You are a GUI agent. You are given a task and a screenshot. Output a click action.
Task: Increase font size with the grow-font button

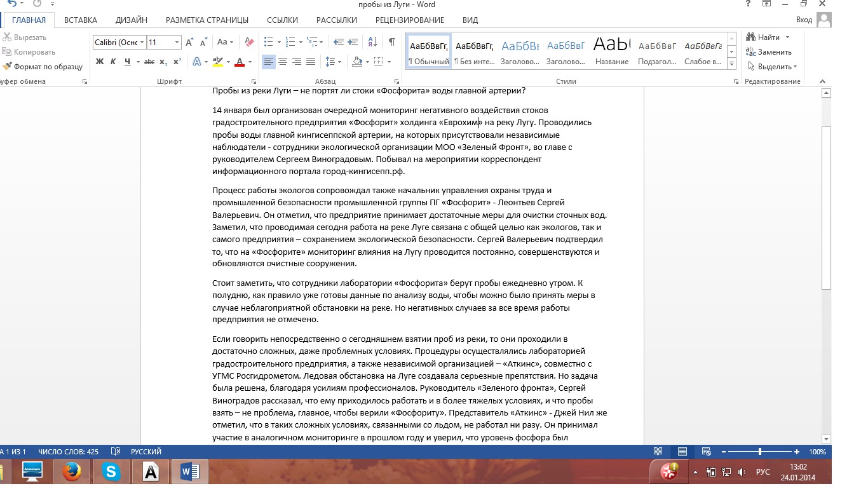point(189,43)
